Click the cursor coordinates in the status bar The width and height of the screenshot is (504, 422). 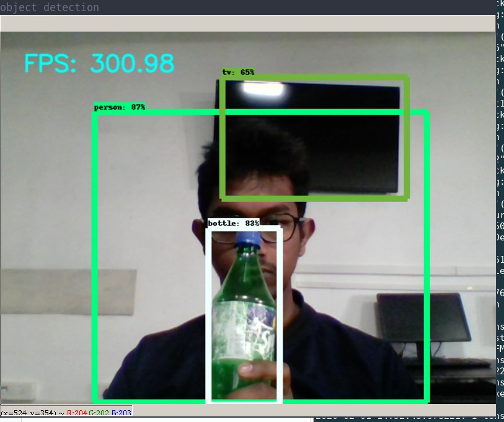(x=29, y=412)
